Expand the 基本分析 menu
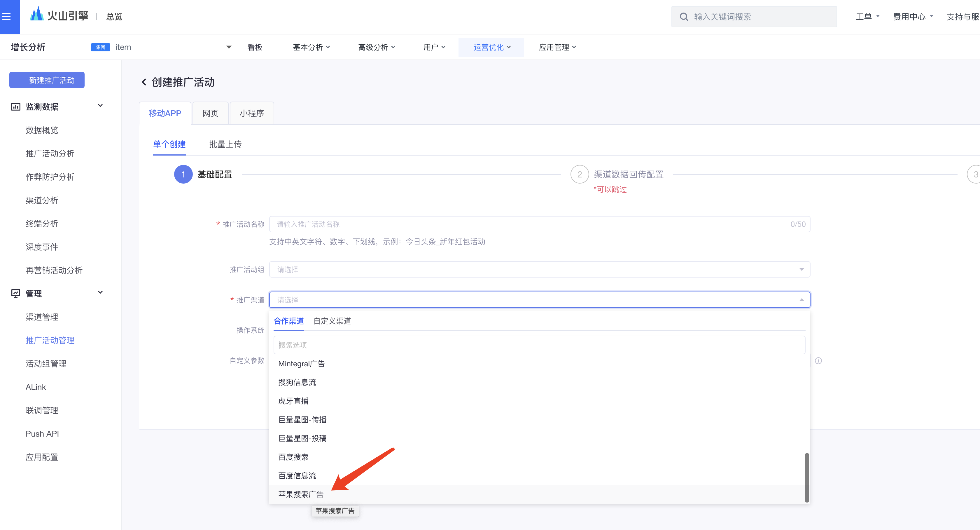980x530 pixels. [x=311, y=47]
